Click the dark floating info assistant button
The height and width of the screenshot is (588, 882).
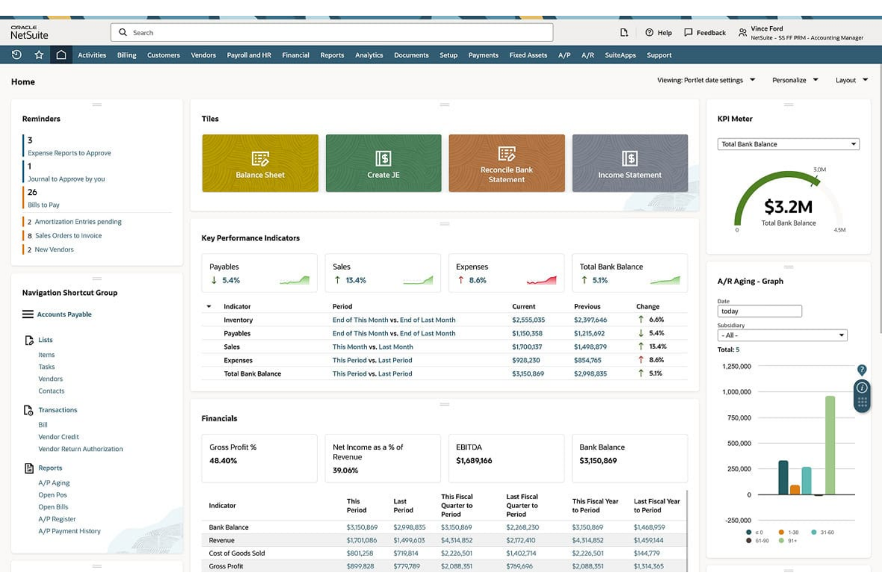coord(862,396)
